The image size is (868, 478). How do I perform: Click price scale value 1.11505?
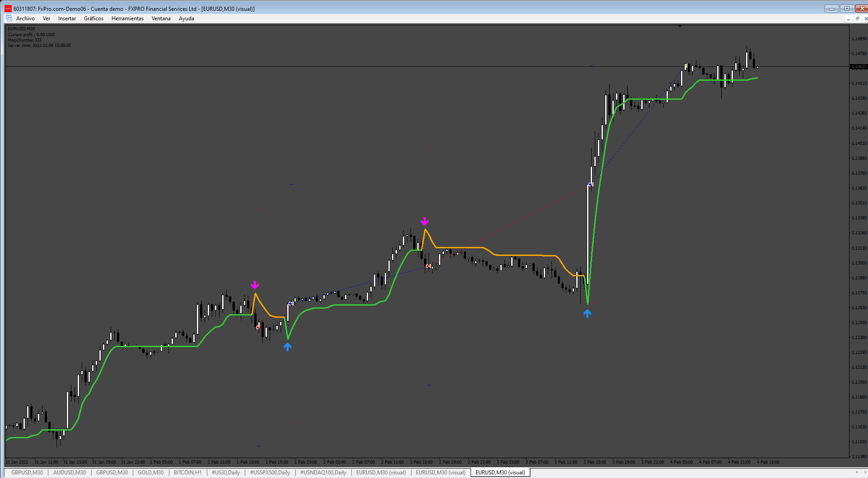pyautogui.click(x=859, y=442)
